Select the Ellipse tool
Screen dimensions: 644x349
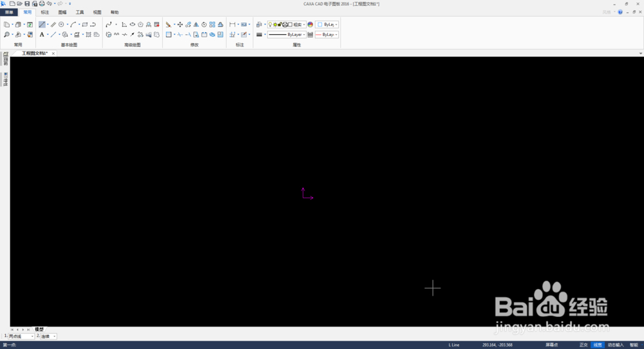point(132,24)
